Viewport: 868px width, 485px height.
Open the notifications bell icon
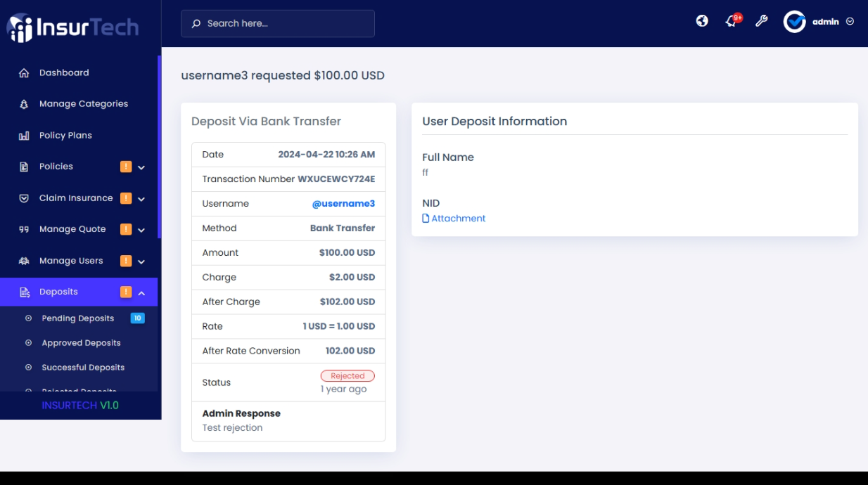coord(732,21)
